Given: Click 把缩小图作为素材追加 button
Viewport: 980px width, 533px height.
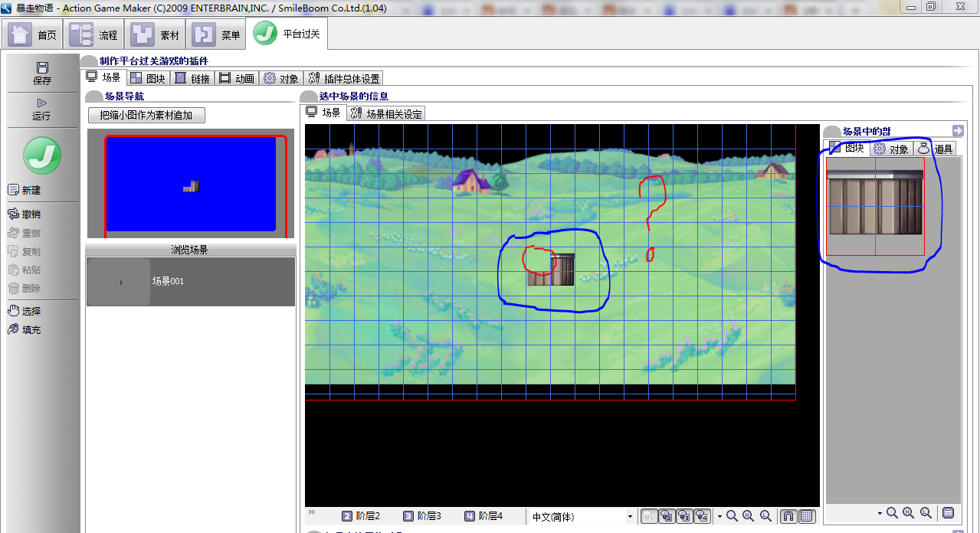Looking at the screenshot, I should [x=146, y=116].
